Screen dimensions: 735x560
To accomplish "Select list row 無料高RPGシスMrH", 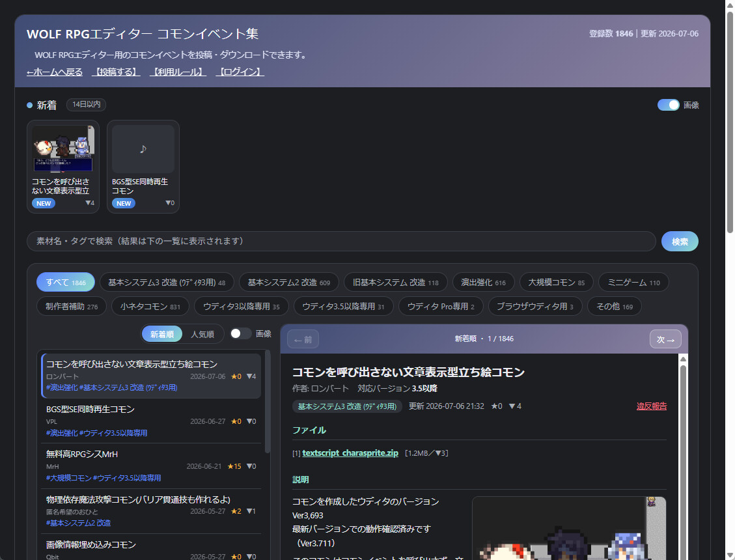I will [x=151, y=466].
